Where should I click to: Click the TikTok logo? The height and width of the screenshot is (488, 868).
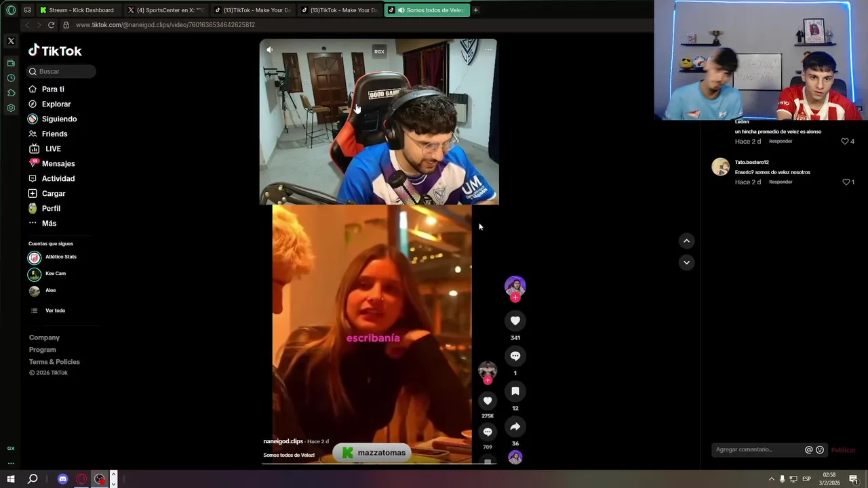pyautogui.click(x=55, y=51)
